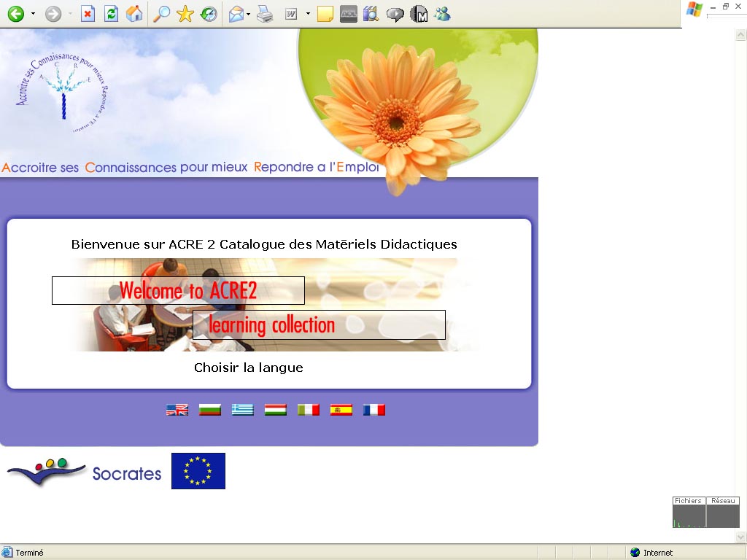747x560 pixels.
Task: Expand the Word edit dropdown arrow
Action: click(x=308, y=14)
